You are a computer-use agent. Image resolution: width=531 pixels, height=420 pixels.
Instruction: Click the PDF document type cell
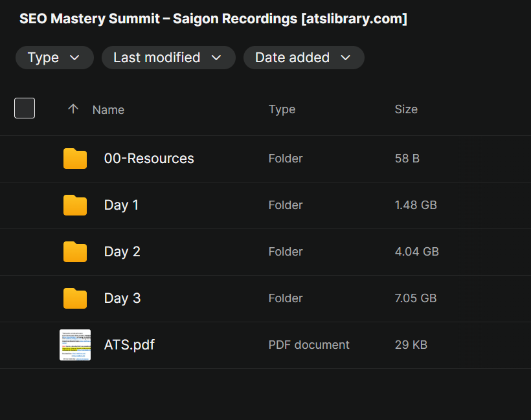coord(309,345)
